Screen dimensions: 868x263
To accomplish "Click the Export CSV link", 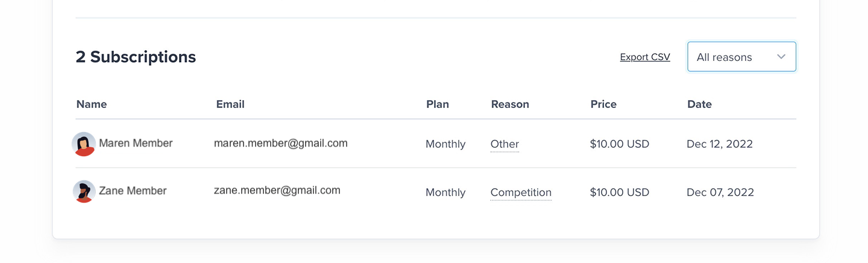I will (645, 57).
